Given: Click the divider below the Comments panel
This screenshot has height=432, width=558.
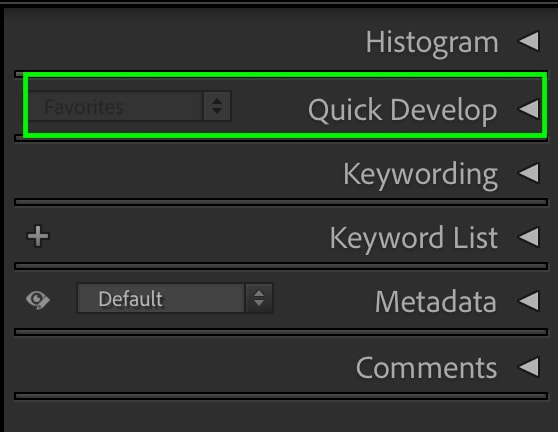Looking at the screenshot, I should click(281, 396).
